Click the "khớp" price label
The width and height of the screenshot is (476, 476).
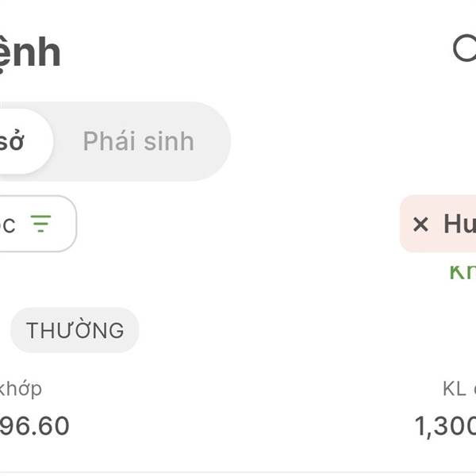coord(21,389)
